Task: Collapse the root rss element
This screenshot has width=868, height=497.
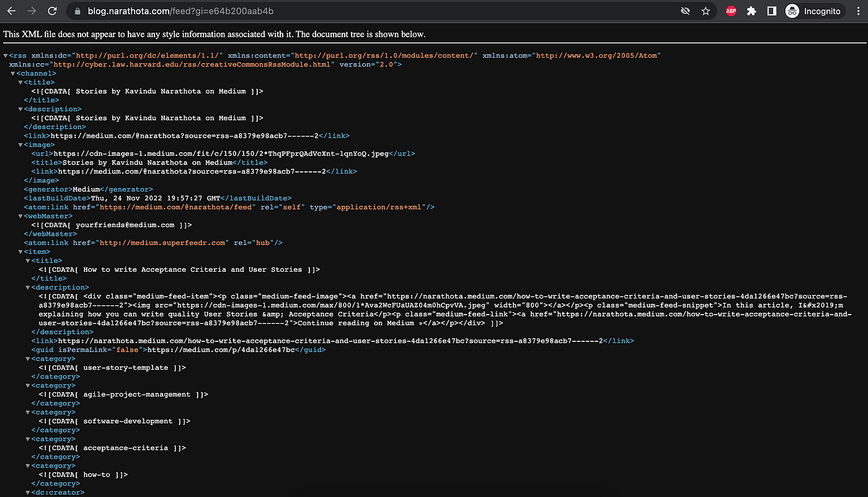Action: pos(6,56)
